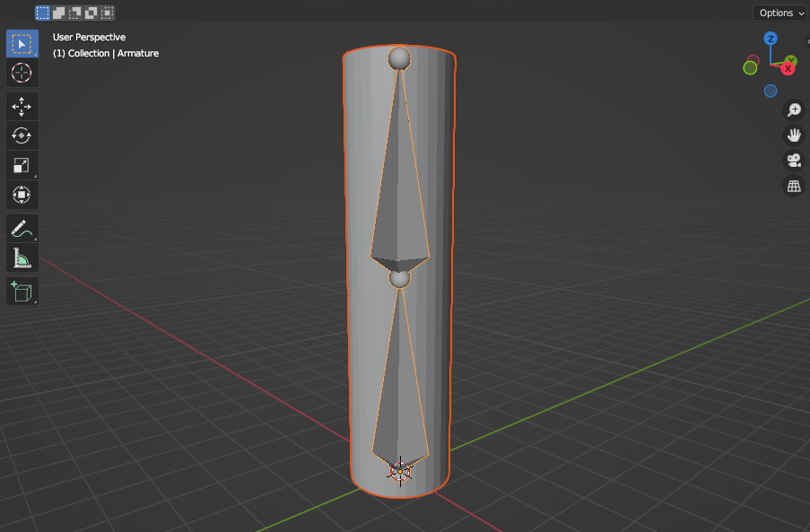Image resolution: width=810 pixels, height=532 pixels.
Task: Choose the Measure ruler tool
Action: tap(22, 257)
